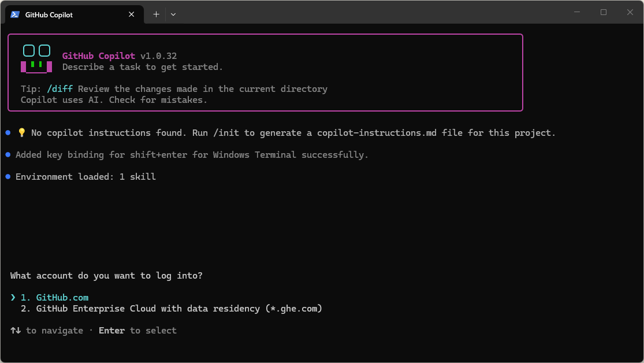Image resolution: width=644 pixels, height=363 pixels.
Task: Click the selection arrow beside GitHub.com
Action: click(13, 298)
